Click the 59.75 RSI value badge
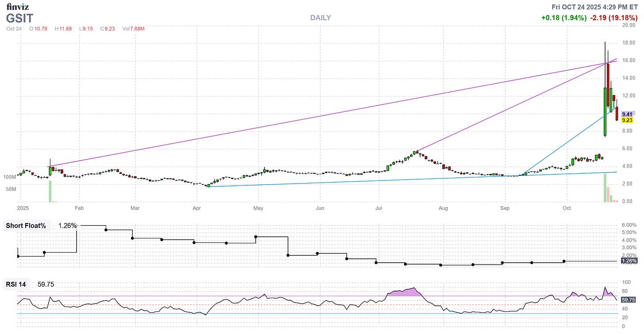This screenshot has width=644, height=334. click(x=629, y=300)
